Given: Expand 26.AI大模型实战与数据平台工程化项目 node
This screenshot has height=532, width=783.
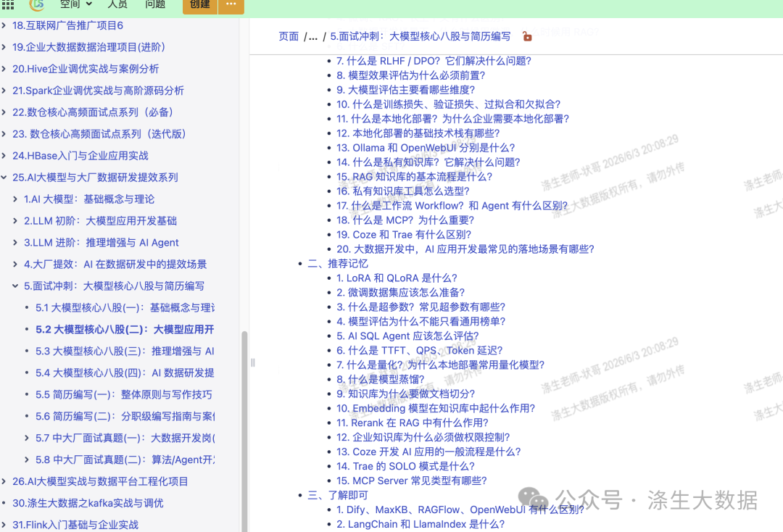Looking at the screenshot, I should point(4,481).
